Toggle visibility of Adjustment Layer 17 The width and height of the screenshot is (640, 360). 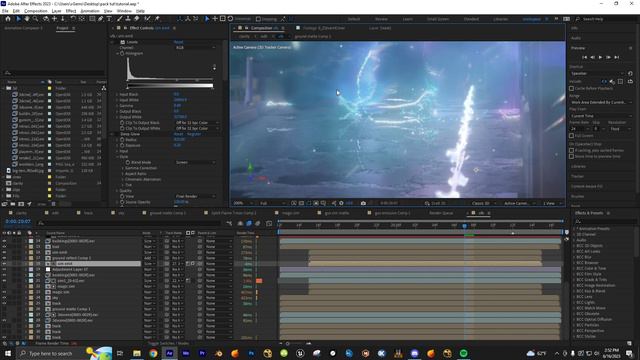[x=4, y=269]
